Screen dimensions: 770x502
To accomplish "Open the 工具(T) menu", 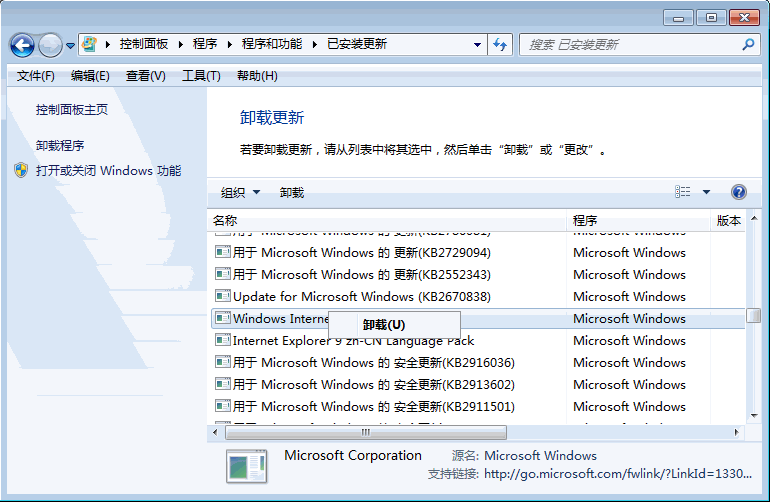I will [201, 76].
